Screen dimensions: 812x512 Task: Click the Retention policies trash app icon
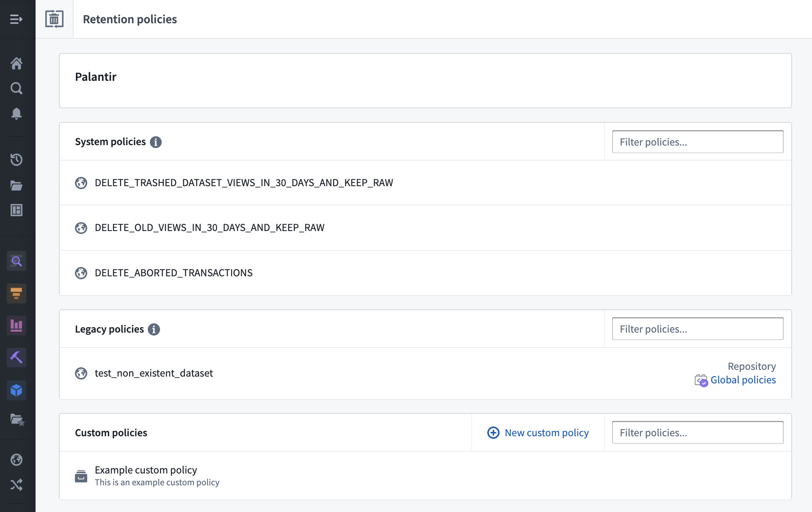54,19
